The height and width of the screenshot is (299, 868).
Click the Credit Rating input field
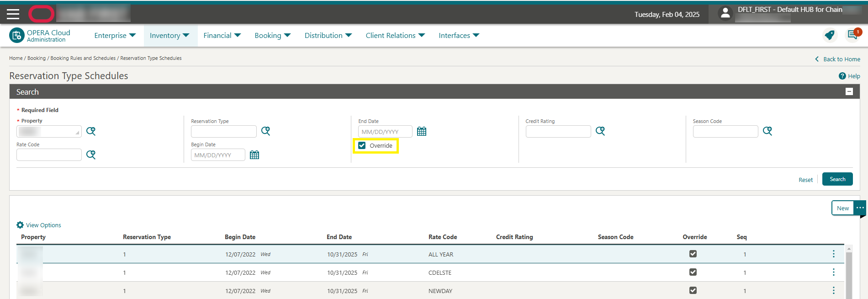point(558,131)
